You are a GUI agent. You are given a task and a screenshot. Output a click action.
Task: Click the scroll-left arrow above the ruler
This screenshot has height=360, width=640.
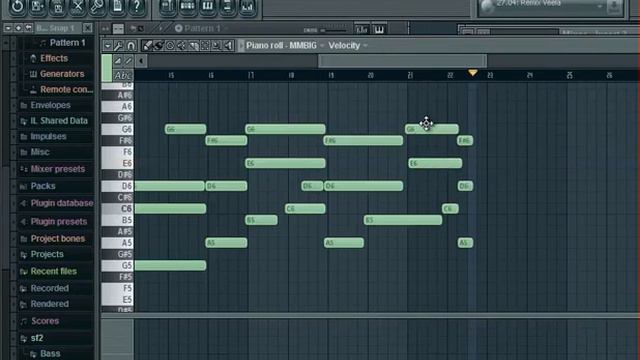pyautogui.click(x=141, y=61)
